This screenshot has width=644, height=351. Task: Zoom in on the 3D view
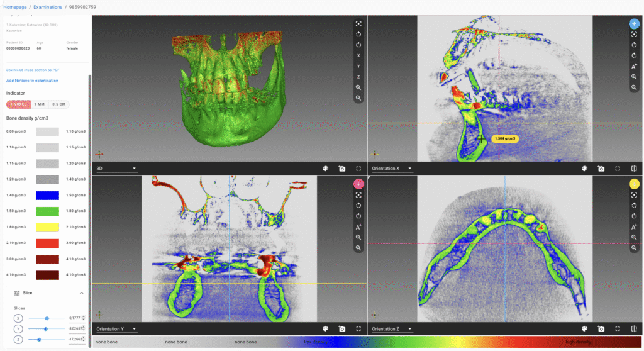[x=358, y=87]
